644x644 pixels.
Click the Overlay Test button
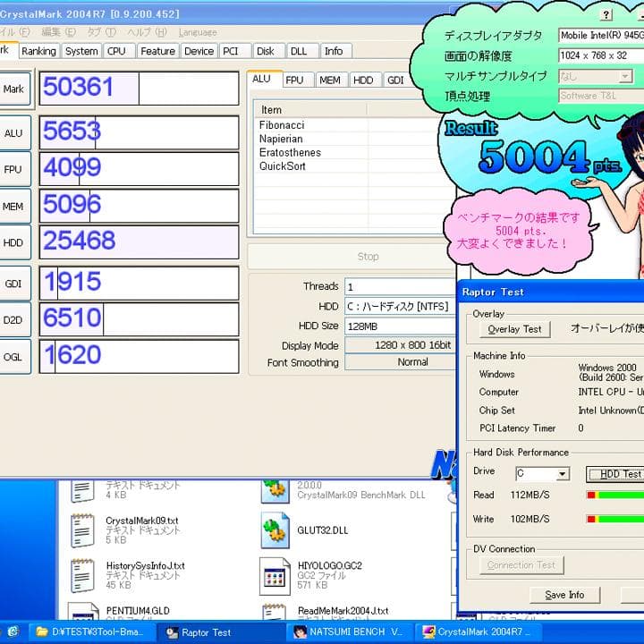click(514, 329)
